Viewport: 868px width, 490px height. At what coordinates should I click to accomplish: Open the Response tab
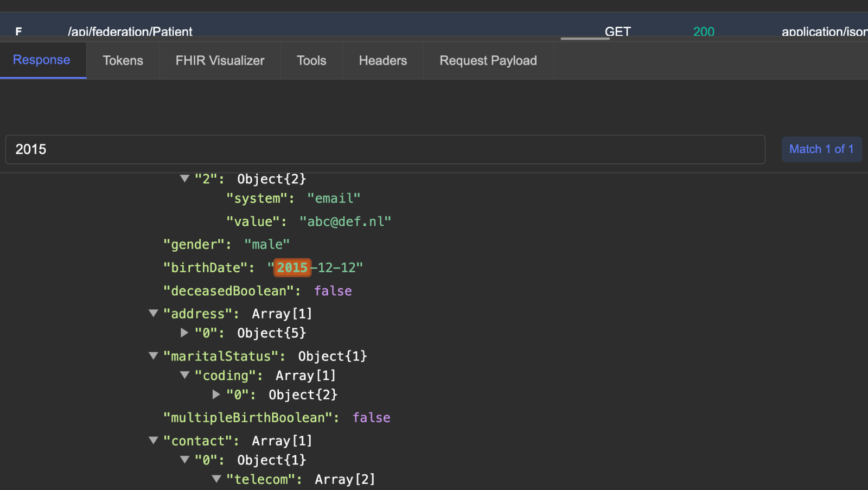point(42,60)
